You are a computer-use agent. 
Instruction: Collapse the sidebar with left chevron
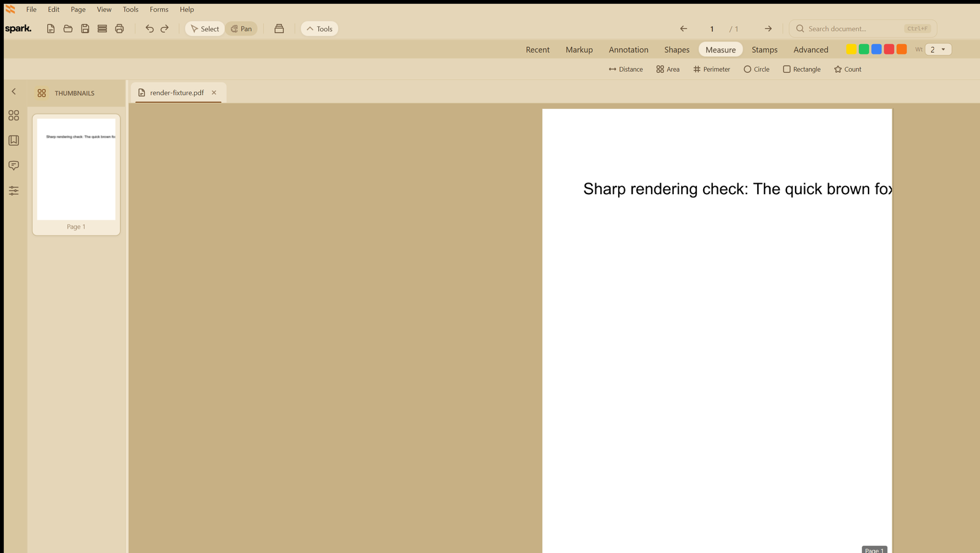tap(13, 91)
